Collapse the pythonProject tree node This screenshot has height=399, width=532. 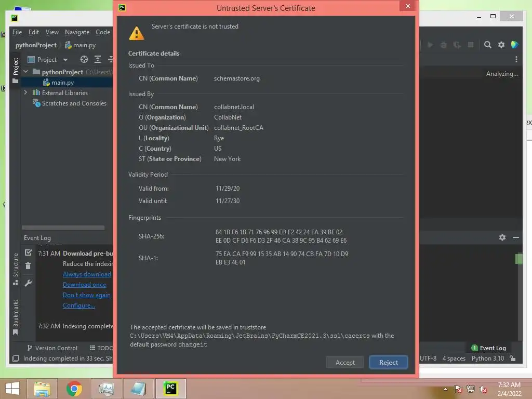26,72
